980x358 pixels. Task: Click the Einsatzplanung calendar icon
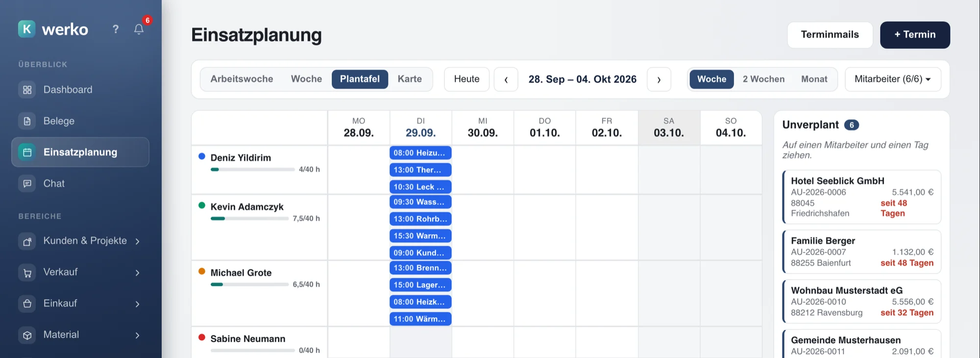(x=27, y=153)
